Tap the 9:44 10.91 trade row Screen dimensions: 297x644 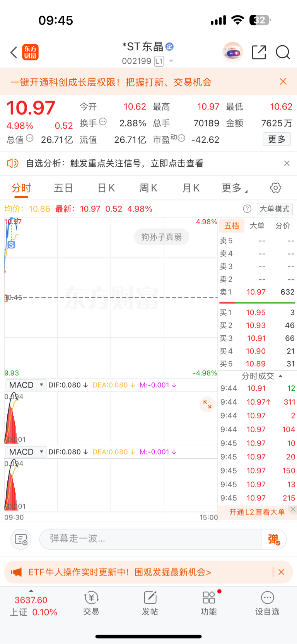click(x=258, y=388)
